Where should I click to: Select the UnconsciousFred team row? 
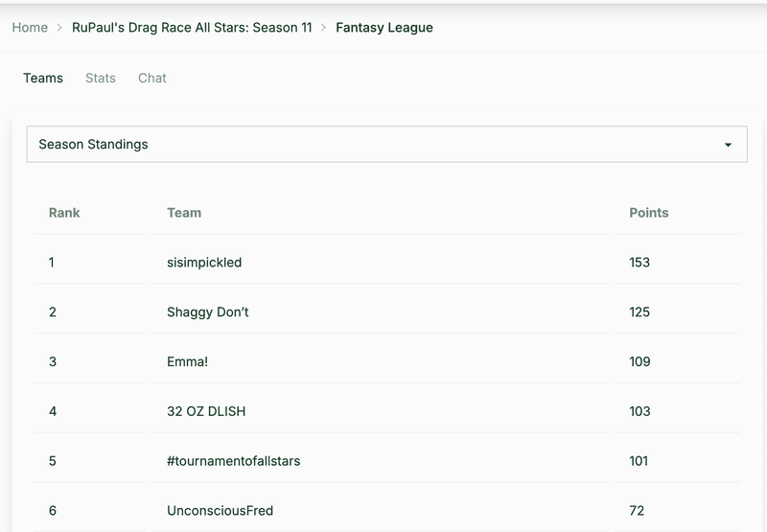pos(387,511)
